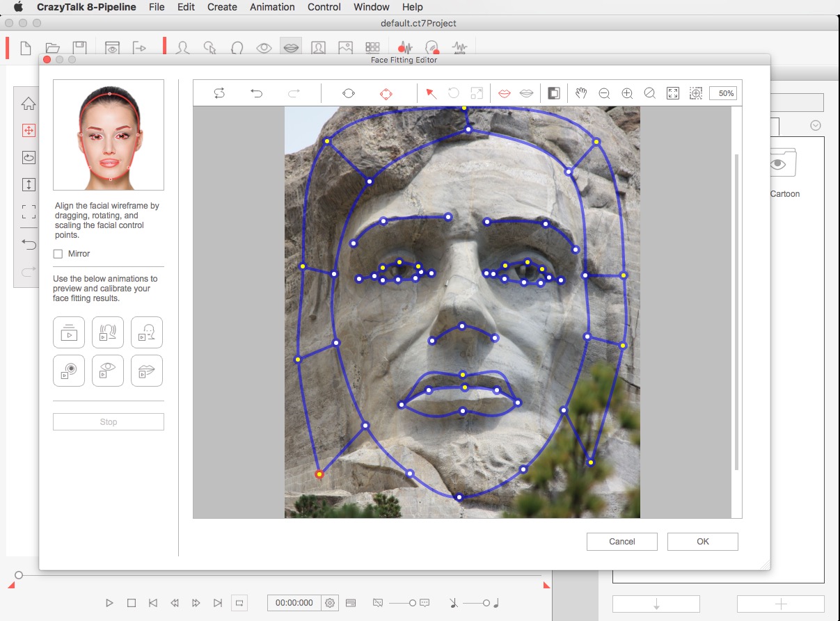Click the timeline Stop square button
The image size is (840, 621).
[131, 603]
